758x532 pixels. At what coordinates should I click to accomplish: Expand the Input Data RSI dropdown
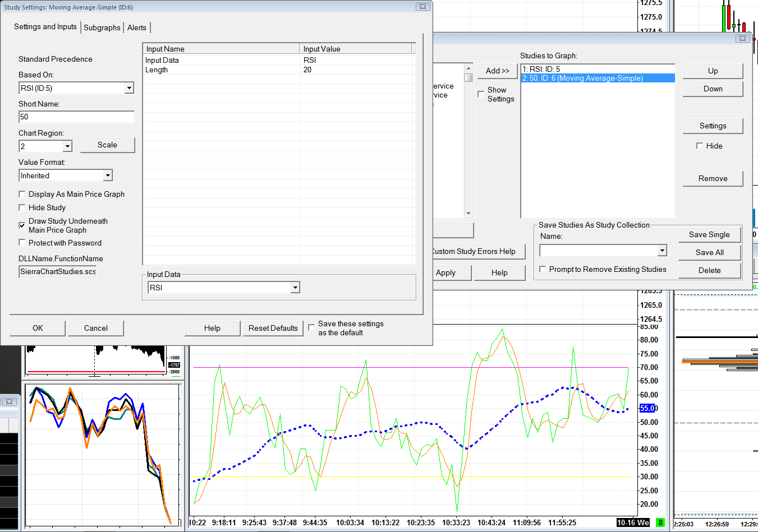295,288
